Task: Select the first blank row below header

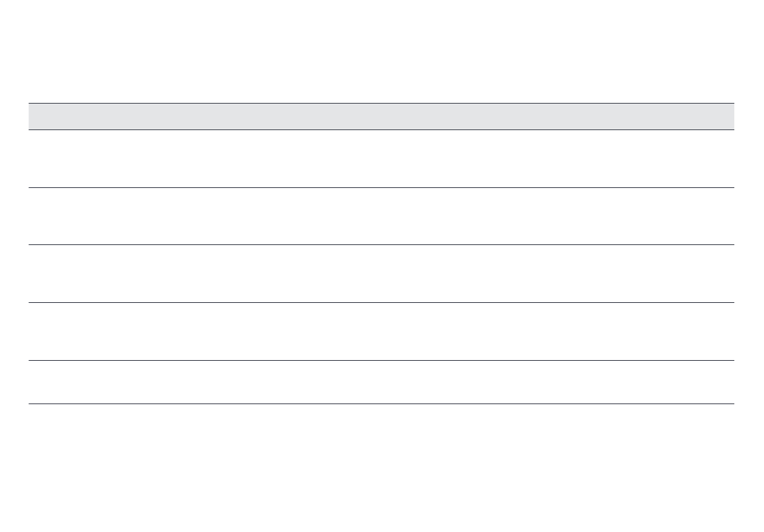Action: point(381,158)
